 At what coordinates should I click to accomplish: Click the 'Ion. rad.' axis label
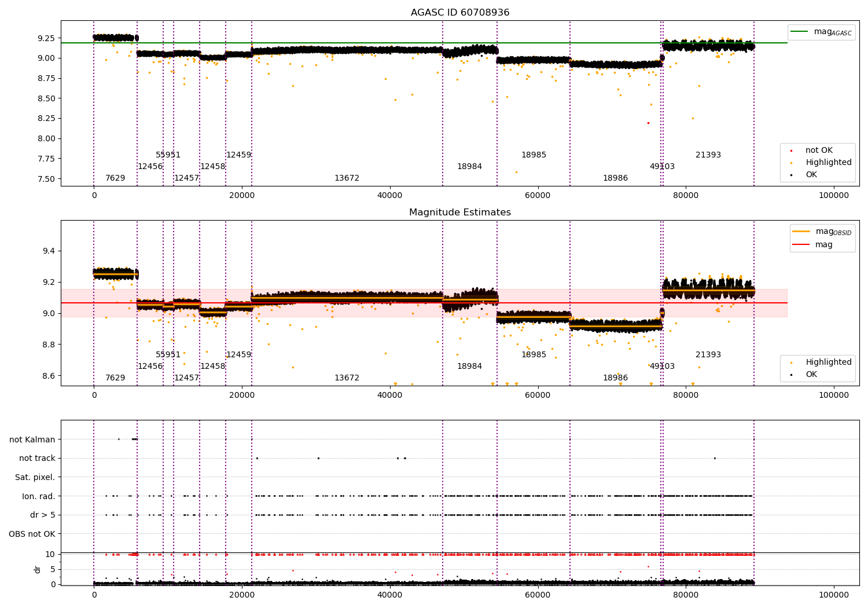click(x=39, y=497)
